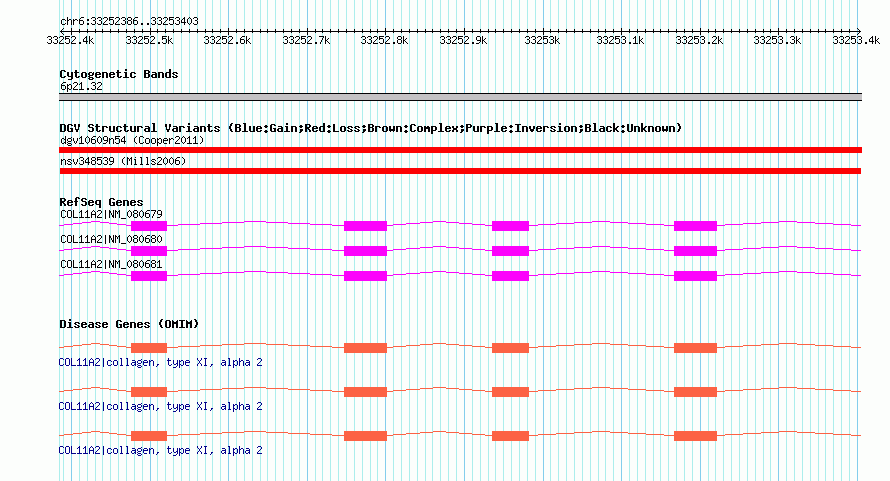
Task: Click the Cytogenetic Bands track title
Action: point(119,74)
